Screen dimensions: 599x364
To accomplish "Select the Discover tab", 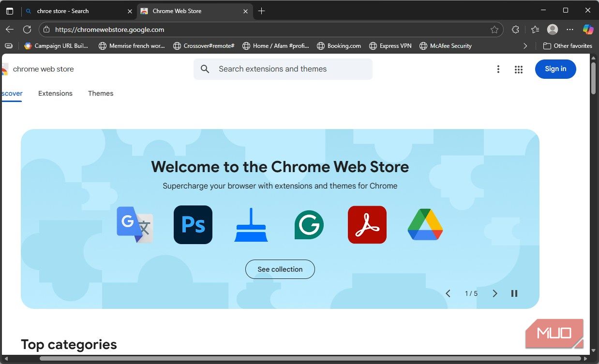I will point(12,93).
